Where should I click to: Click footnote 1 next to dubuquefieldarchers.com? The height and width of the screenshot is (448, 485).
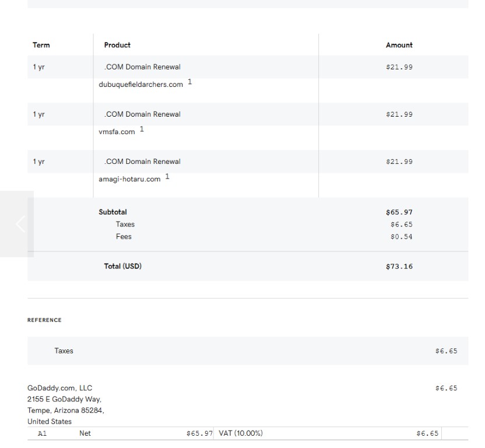pos(189,82)
